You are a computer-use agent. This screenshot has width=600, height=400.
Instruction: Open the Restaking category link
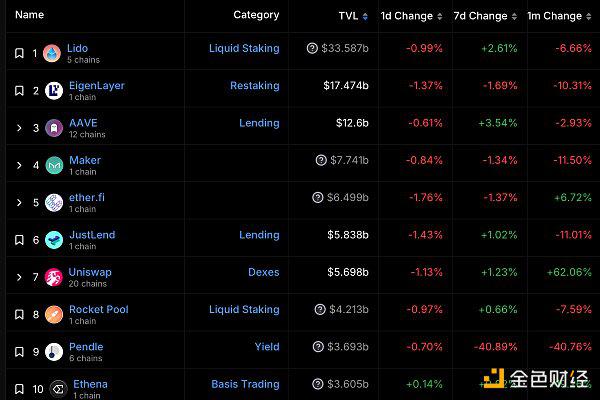(255, 86)
